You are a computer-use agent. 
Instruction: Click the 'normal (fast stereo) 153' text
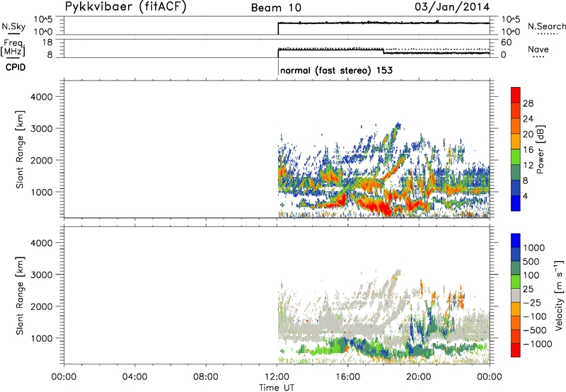coord(336,70)
